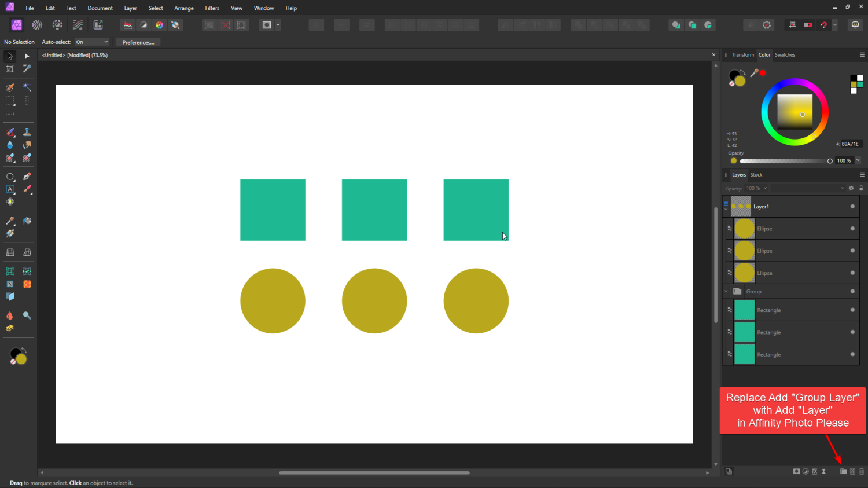This screenshot has height=488, width=868.
Task: Toggle visibility of the top Ellipse layer
Action: coord(852,228)
